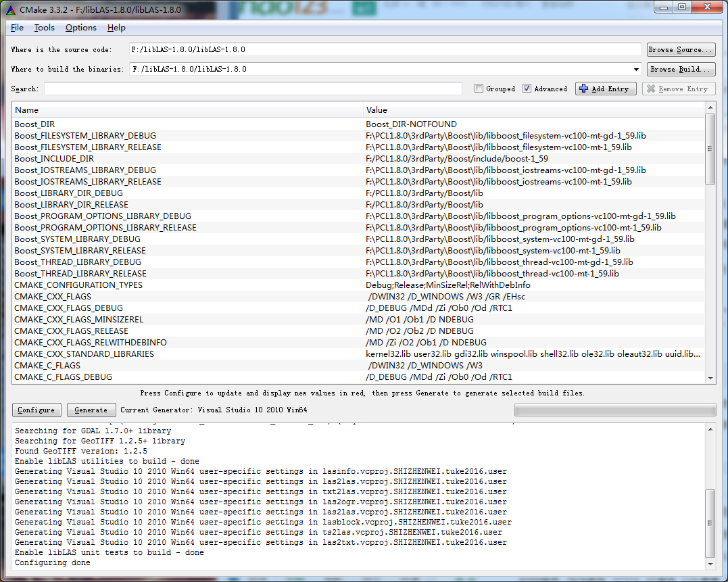Click inside the Search input field
This screenshot has width=728, height=582.
(253, 89)
